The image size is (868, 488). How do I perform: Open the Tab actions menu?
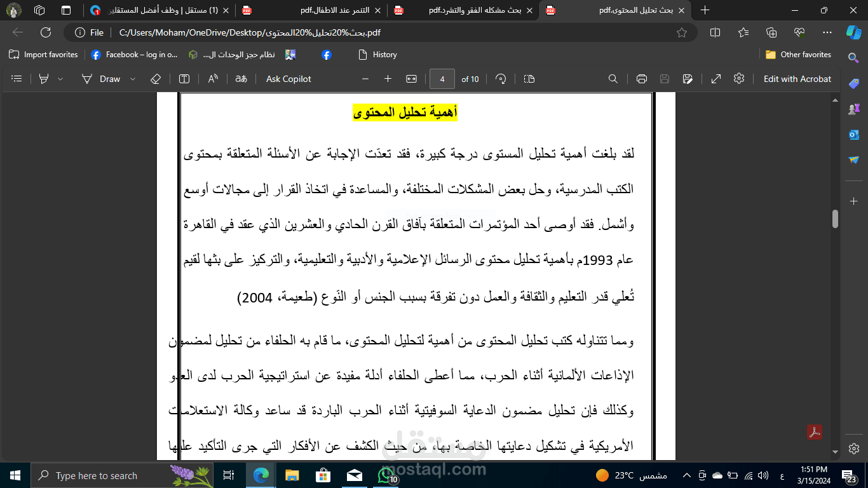click(x=66, y=10)
